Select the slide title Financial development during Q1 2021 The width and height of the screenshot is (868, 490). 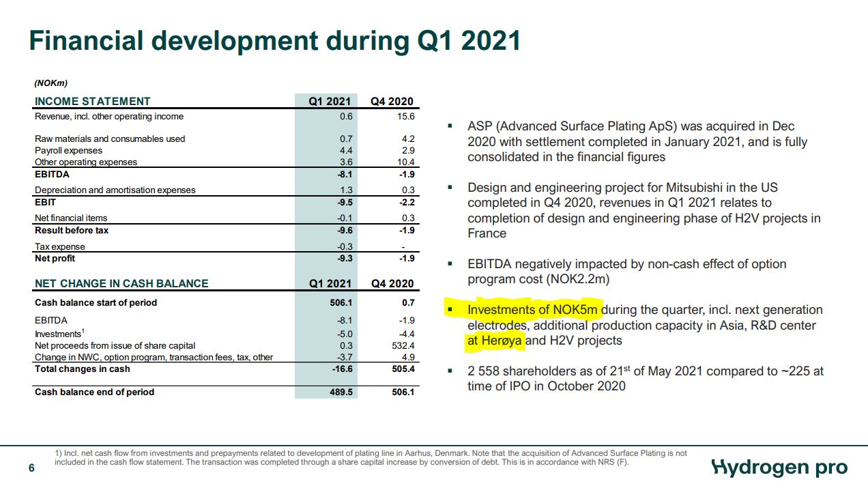pos(274,41)
